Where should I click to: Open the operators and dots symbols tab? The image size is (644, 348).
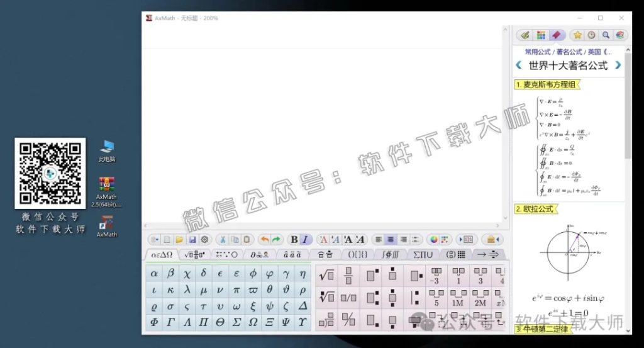pyautogui.click(x=226, y=255)
